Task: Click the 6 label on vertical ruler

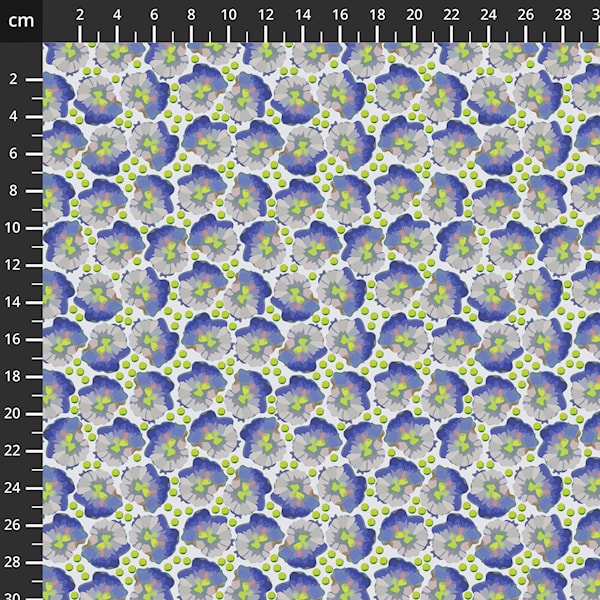Action: point(13,153)
